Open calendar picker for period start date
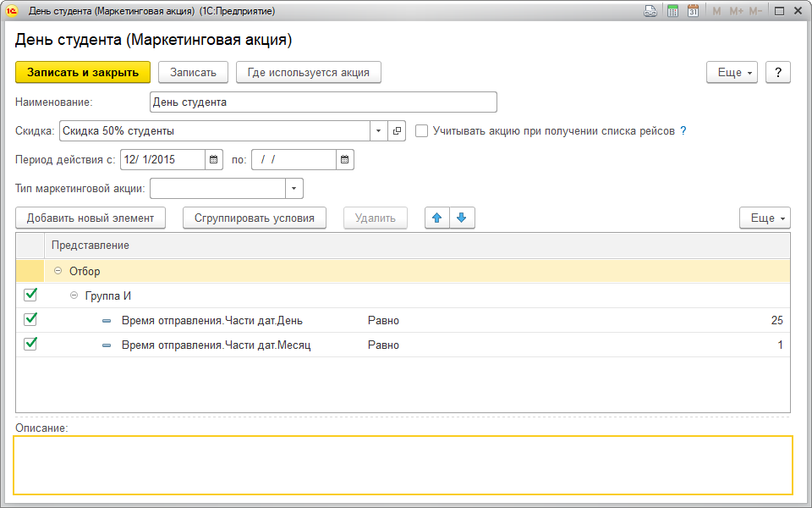 [214, 159]
